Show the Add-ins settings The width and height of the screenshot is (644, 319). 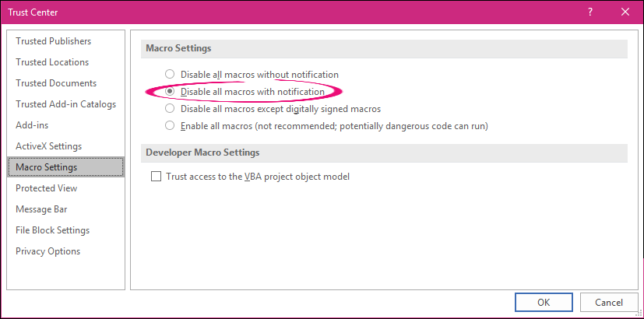[x=32, y=125]
